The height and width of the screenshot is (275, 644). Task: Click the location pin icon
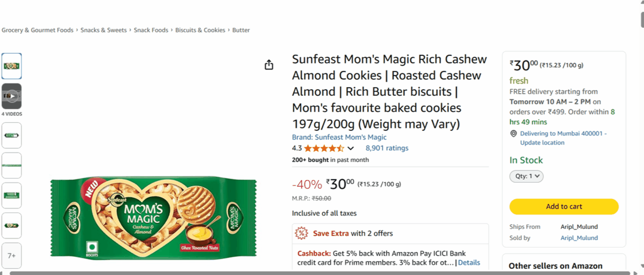click(513, 133)
